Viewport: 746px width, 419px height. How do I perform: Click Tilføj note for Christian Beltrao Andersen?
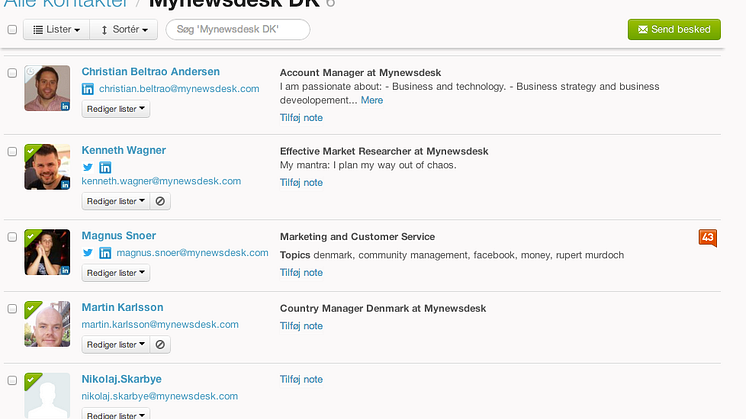click(301, 117)
